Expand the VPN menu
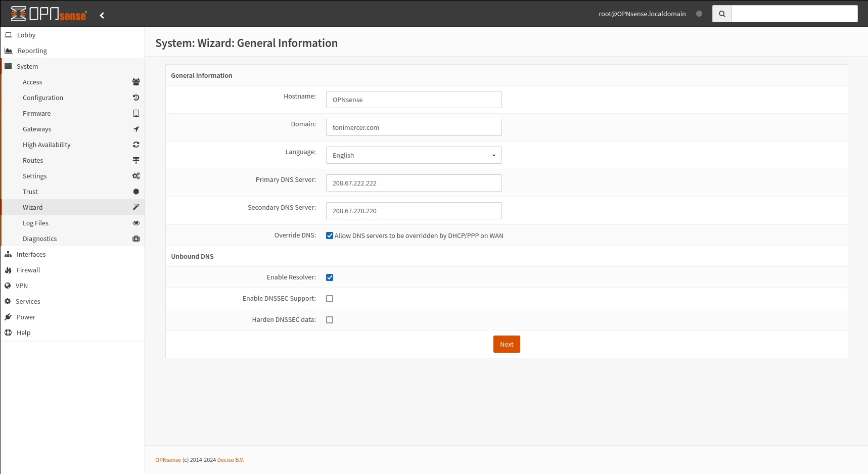The height and width of the screenshot is (474, 868). [72, 286]
